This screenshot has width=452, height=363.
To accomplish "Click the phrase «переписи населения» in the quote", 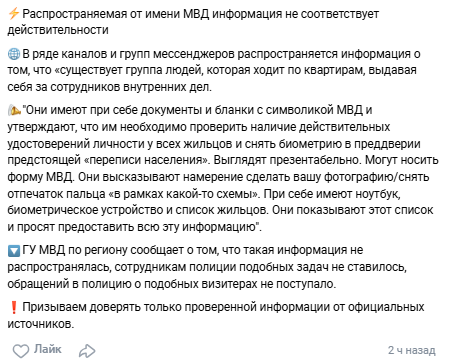I will (146, 160).
